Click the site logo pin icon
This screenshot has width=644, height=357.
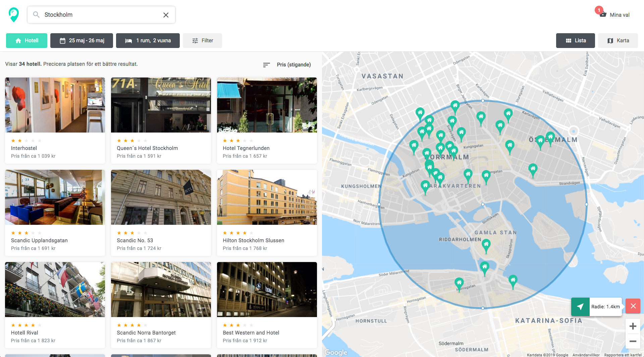tap(13, 14)
